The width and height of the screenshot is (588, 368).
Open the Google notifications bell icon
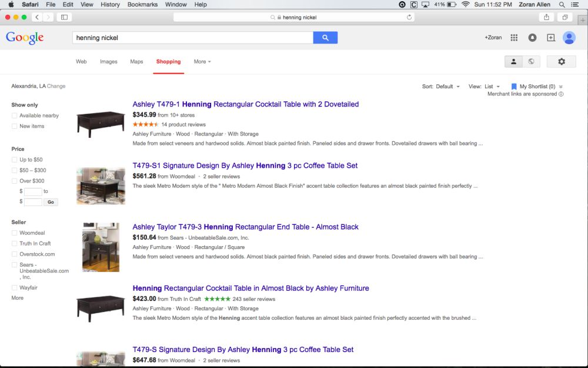pyautogui.click(x=532, y=38)
